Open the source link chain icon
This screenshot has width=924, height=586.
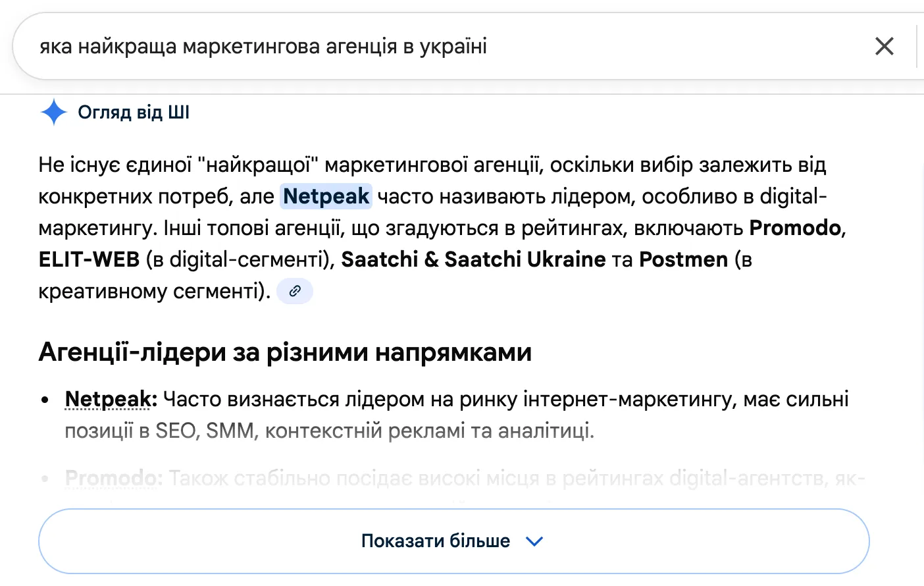[x=294, y=291]
